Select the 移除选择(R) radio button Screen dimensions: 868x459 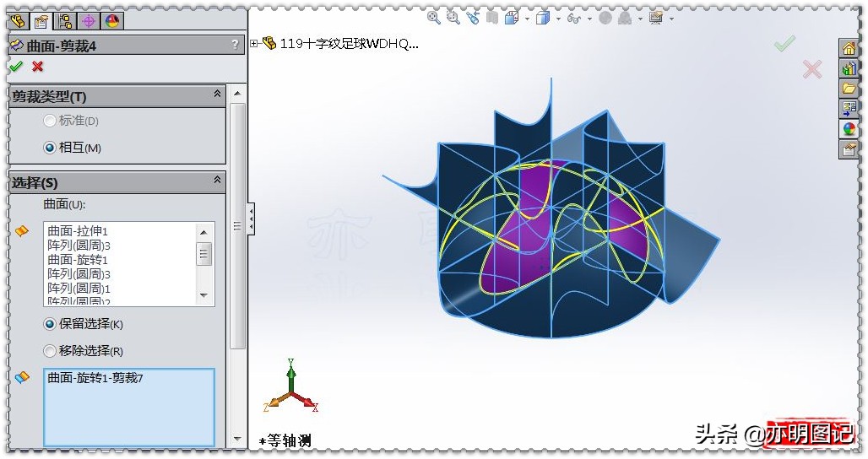pos(50,351)
